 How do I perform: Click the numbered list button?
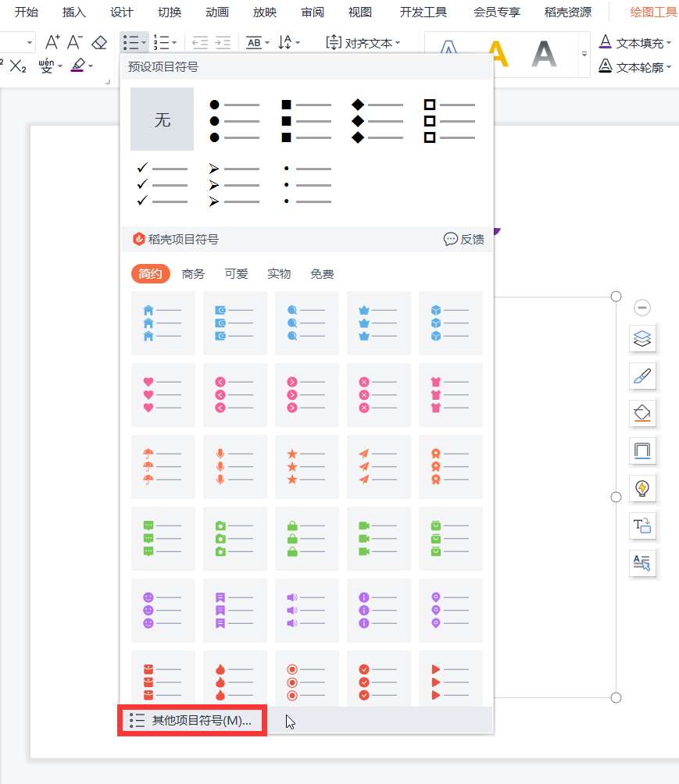pos(161,43)
